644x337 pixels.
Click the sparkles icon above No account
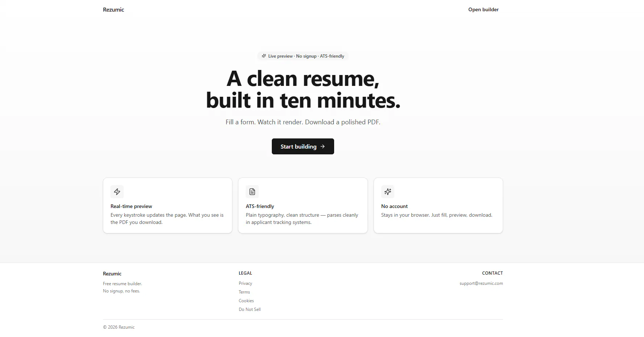click(x=388, y=192)
